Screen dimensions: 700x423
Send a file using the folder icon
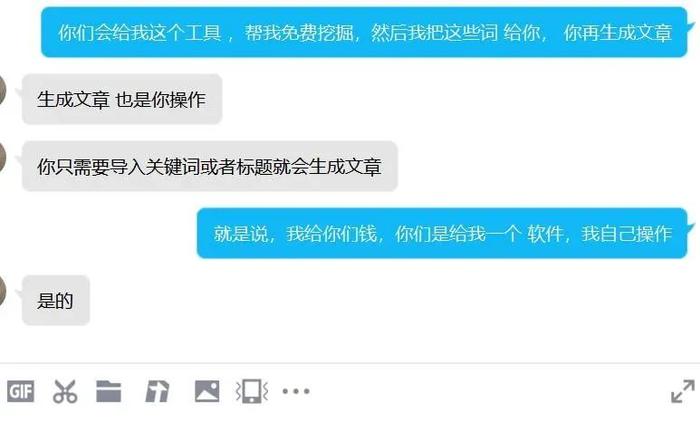click(x=108, y=391)
